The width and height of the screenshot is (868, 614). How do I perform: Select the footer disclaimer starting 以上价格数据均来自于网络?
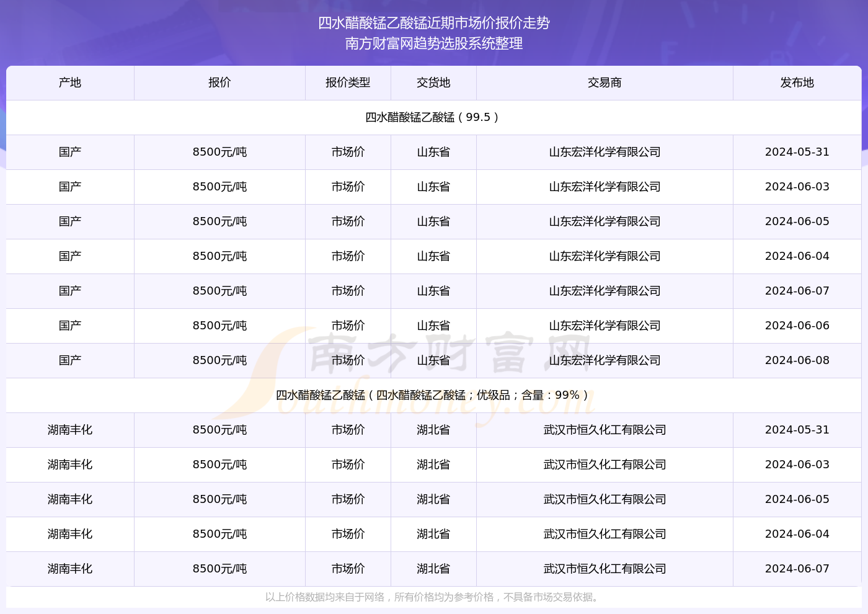pos(433,597)
